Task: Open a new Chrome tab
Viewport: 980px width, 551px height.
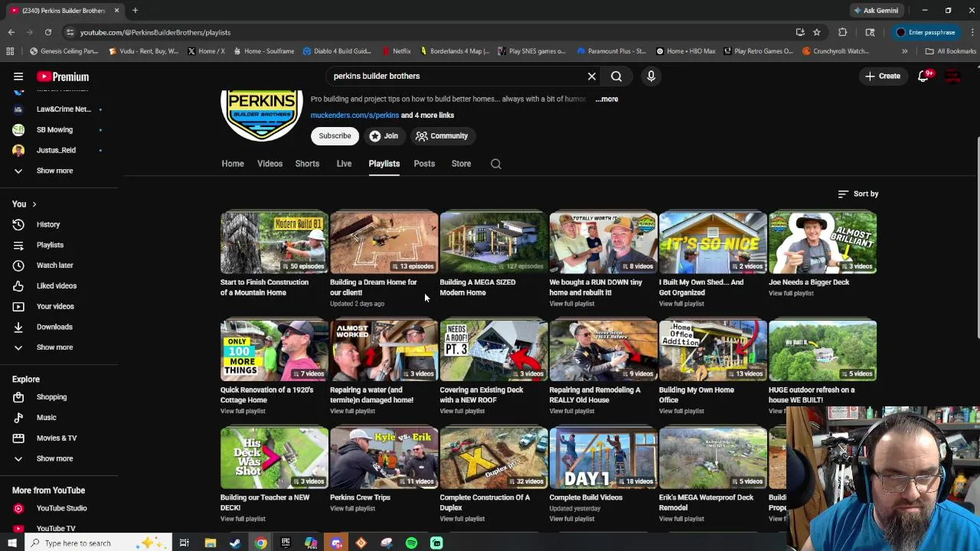Action: 135,11
